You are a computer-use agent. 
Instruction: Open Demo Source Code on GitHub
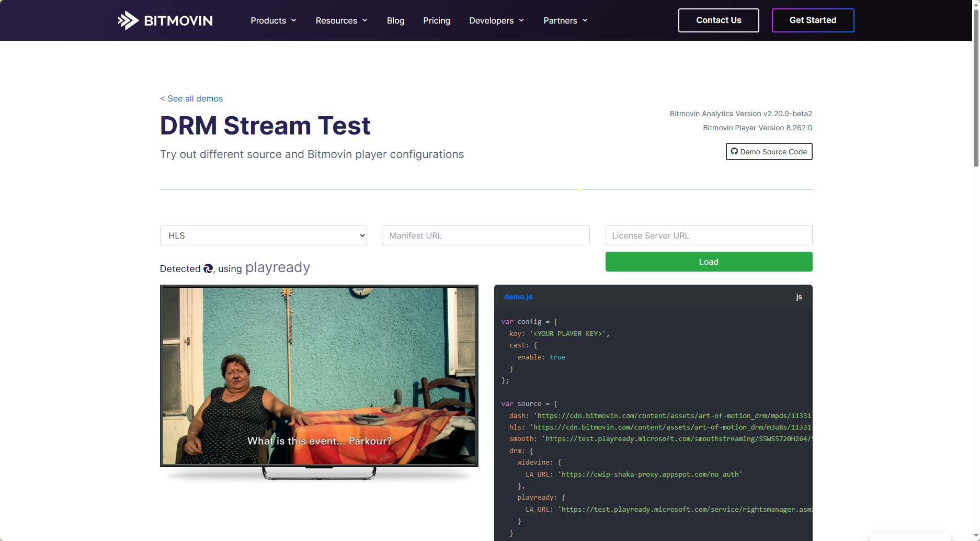click(x=769, y=152)
